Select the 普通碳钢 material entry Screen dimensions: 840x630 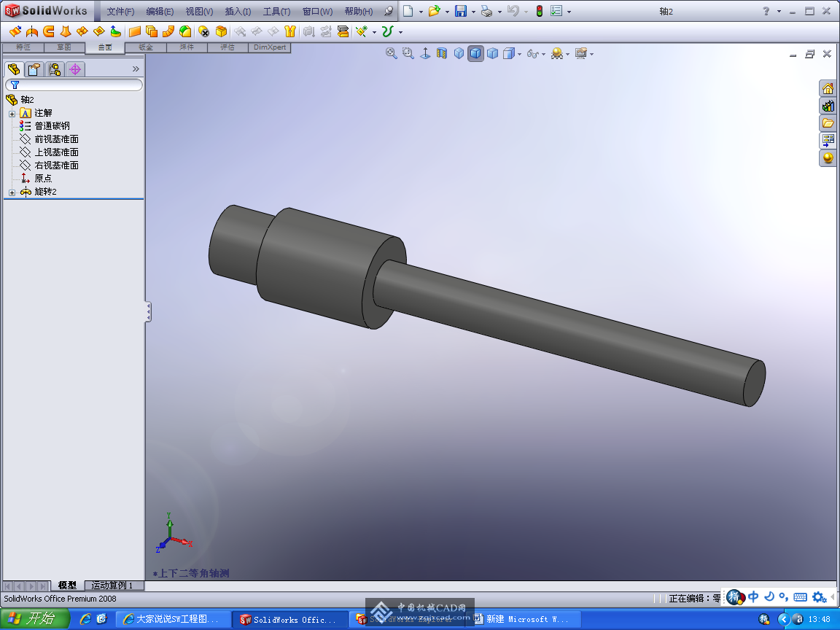pos(52,126)
